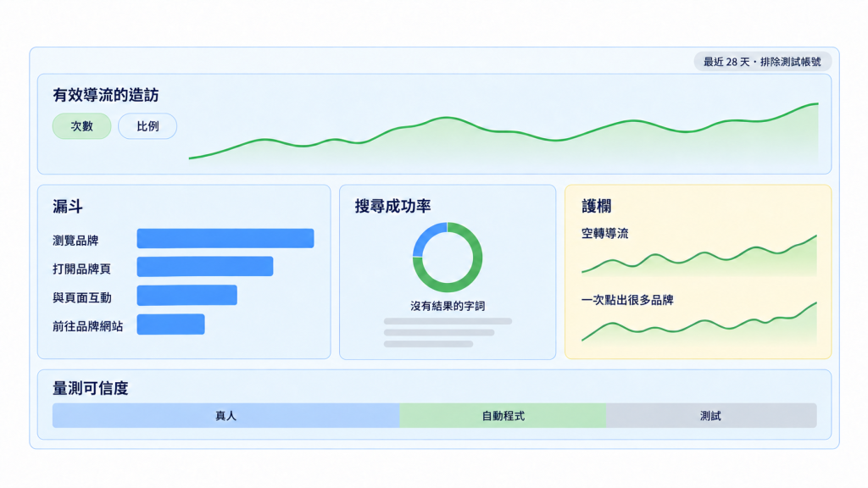Select the 前往品牌網站 funnel bar

171,324
